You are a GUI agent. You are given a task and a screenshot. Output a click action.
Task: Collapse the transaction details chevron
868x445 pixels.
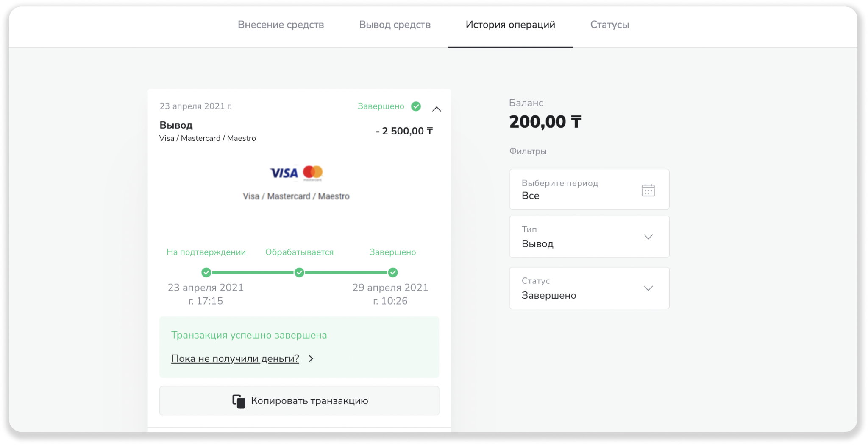437,109
